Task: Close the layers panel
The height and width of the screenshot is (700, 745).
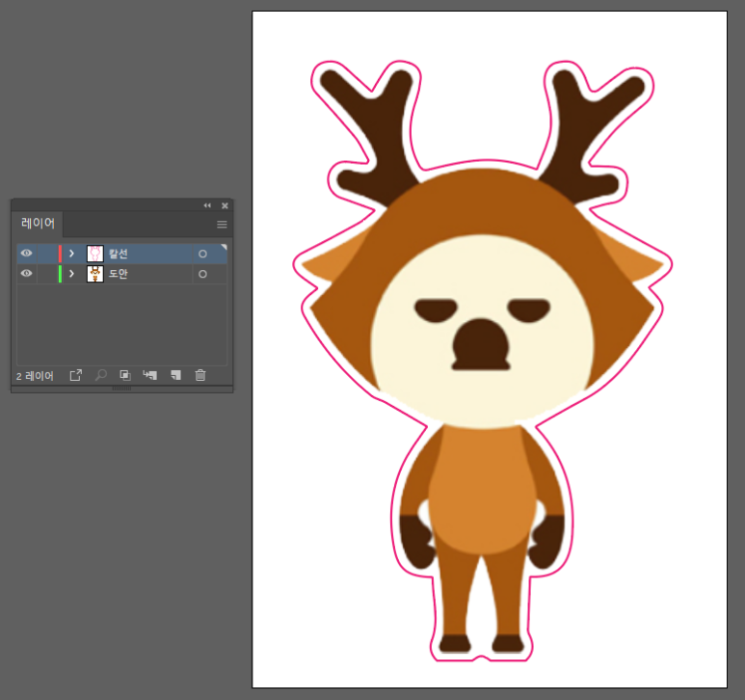Action: click(x=225, y=205)
